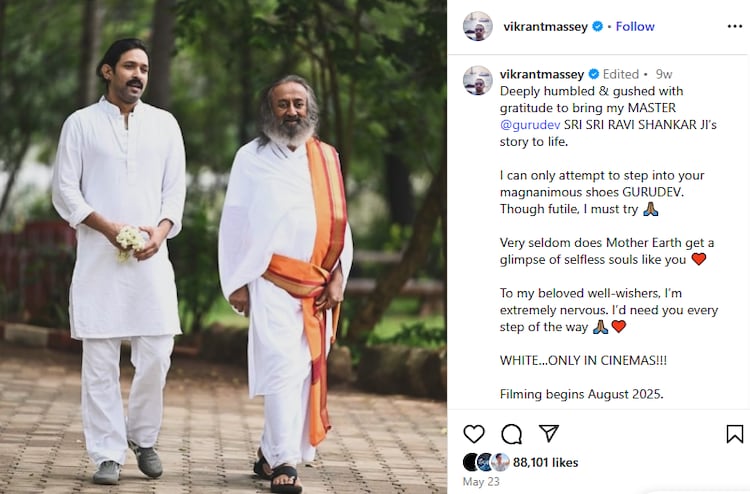Click the liker avatars beside likes count

pos(486,462)
